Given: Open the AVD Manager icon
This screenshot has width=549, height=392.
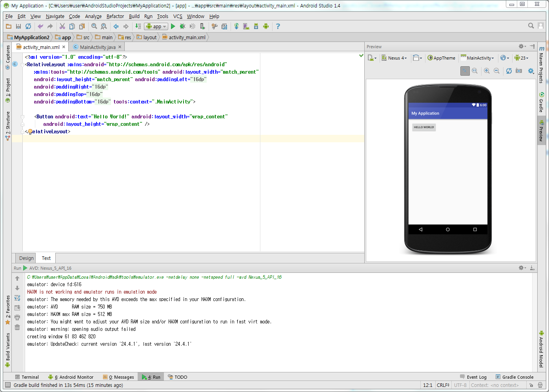Looking at the screenshot, I should tap(246, 26).
